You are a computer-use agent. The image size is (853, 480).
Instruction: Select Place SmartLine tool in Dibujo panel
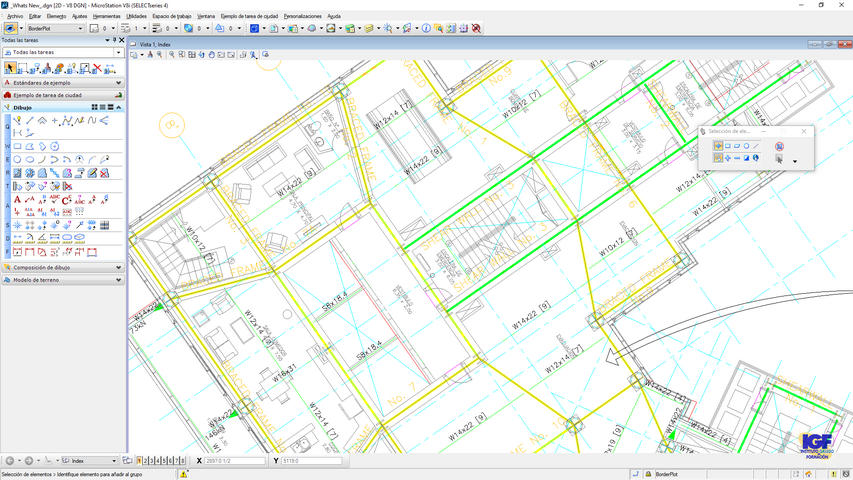(x=17, y=120)
